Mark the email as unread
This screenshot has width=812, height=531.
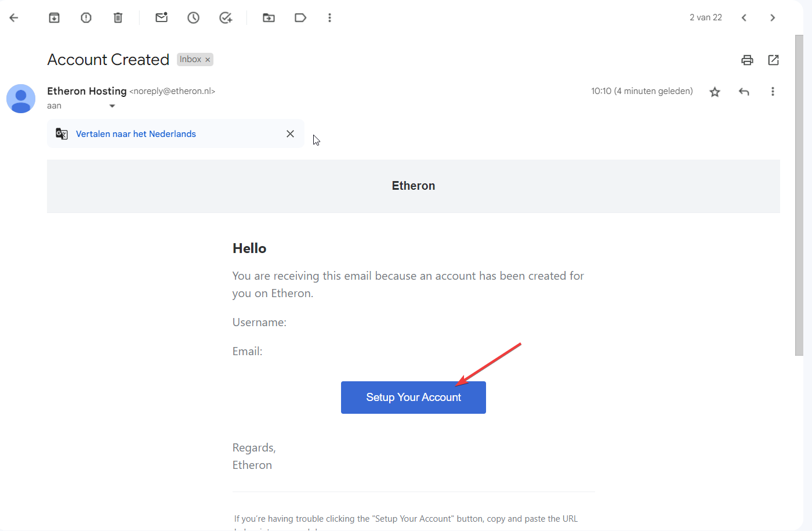click(161, 18)
